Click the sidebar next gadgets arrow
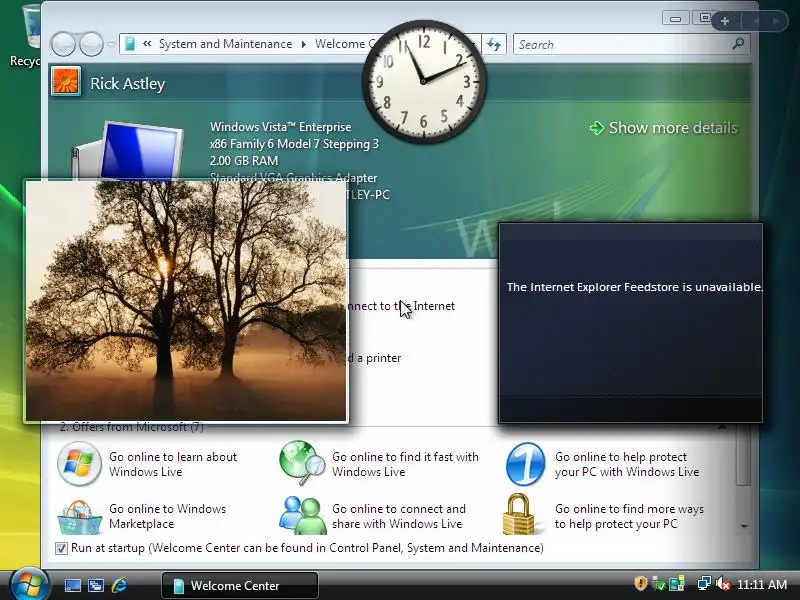 click(x=776, y=21)
